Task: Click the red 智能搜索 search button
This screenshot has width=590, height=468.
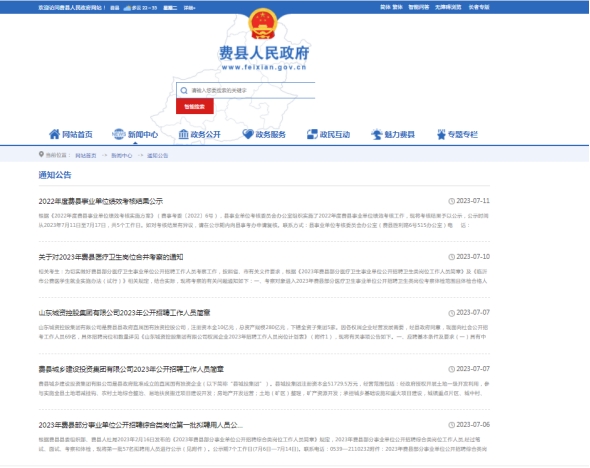Action: click(195, 106)
